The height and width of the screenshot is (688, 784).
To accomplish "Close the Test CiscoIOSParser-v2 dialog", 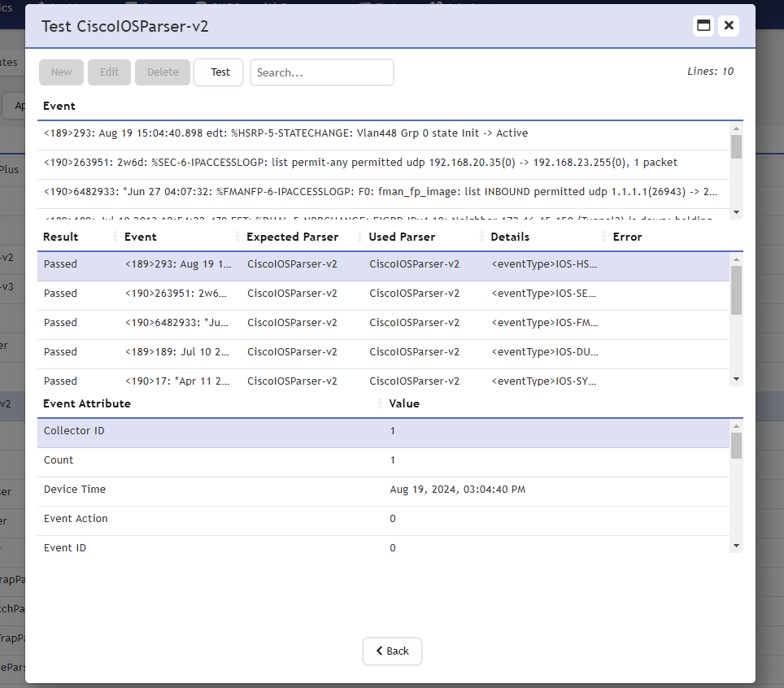I will [729, 26].
